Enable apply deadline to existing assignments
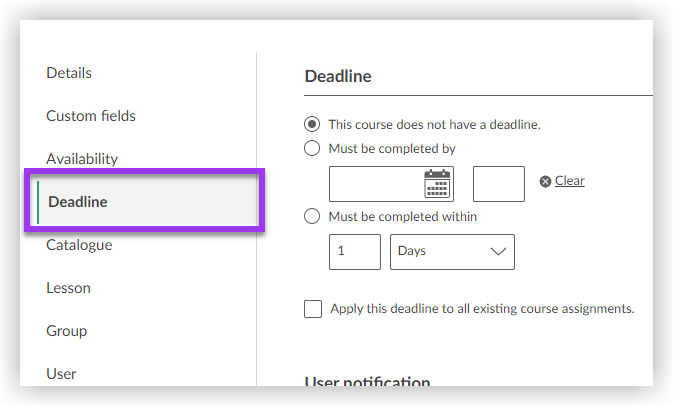The height and width of the screenshot is (407, 674). [313, 309]
